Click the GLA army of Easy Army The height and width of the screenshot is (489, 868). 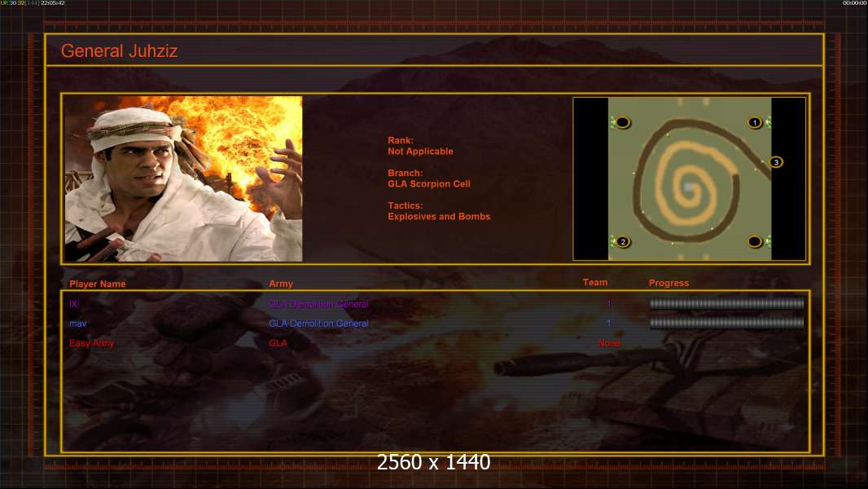[x=278, y=343]
